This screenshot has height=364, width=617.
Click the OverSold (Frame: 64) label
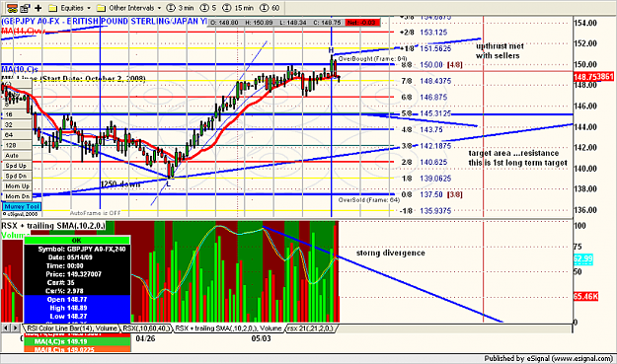coord(369,200)
